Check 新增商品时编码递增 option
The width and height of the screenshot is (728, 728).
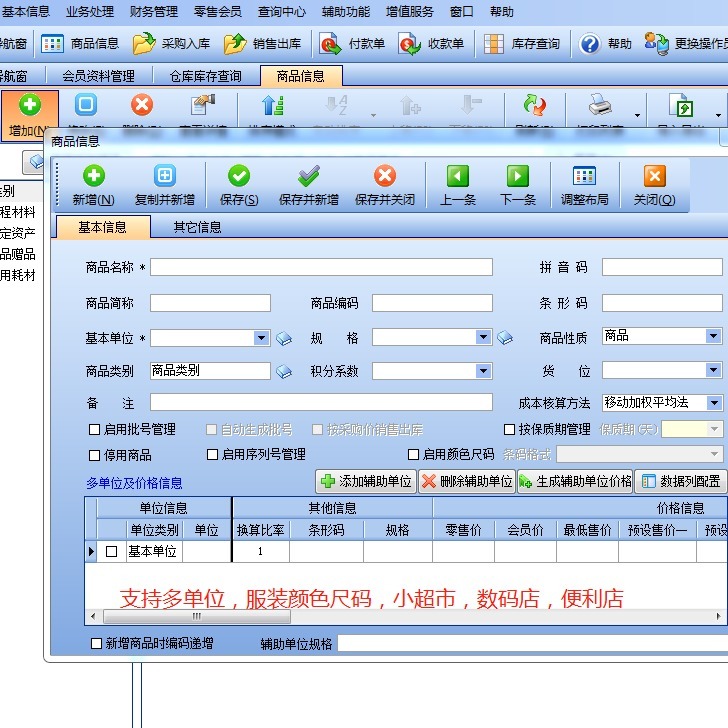96,643
